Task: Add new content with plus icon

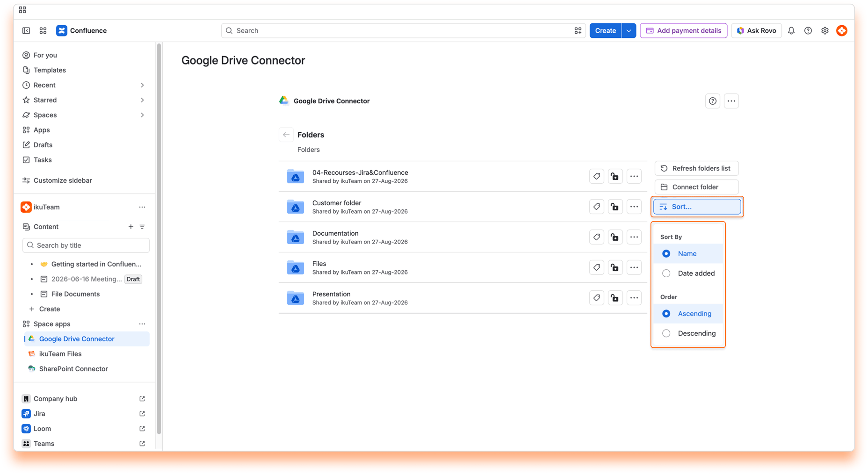Action: [131, 227]
